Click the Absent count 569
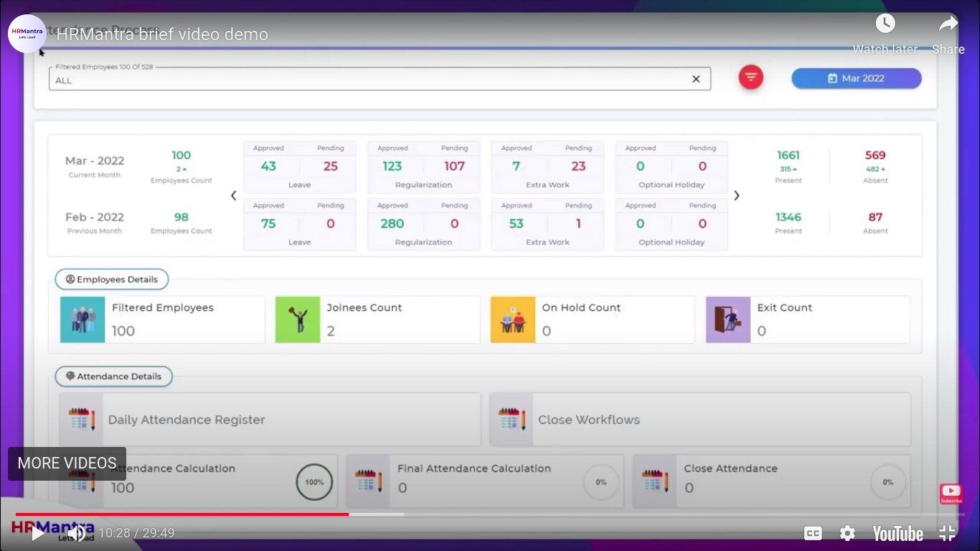The image size is (980, 551). click(x=875, y=155)
